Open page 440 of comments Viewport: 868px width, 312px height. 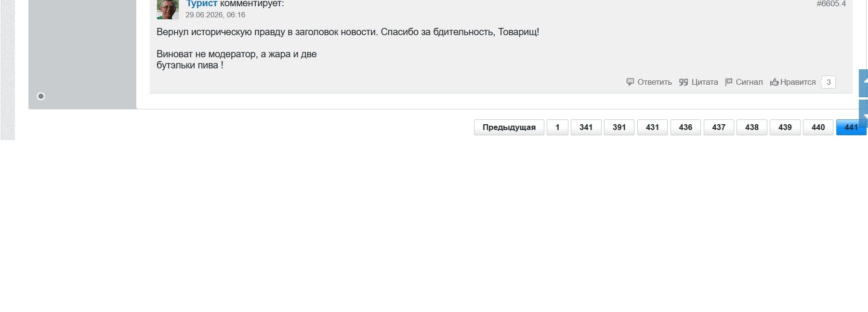tap(818, 128)
